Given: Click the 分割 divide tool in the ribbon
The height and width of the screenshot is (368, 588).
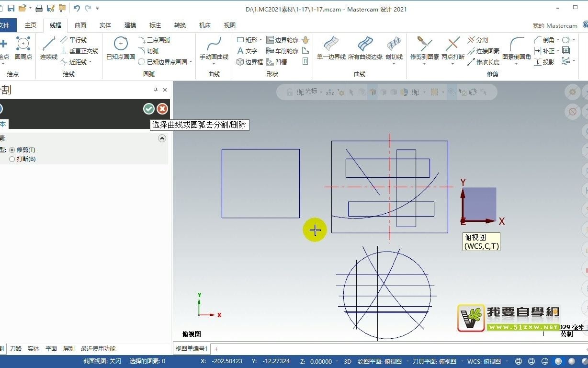Looking at the screenshot, I should tap(478, 40).
